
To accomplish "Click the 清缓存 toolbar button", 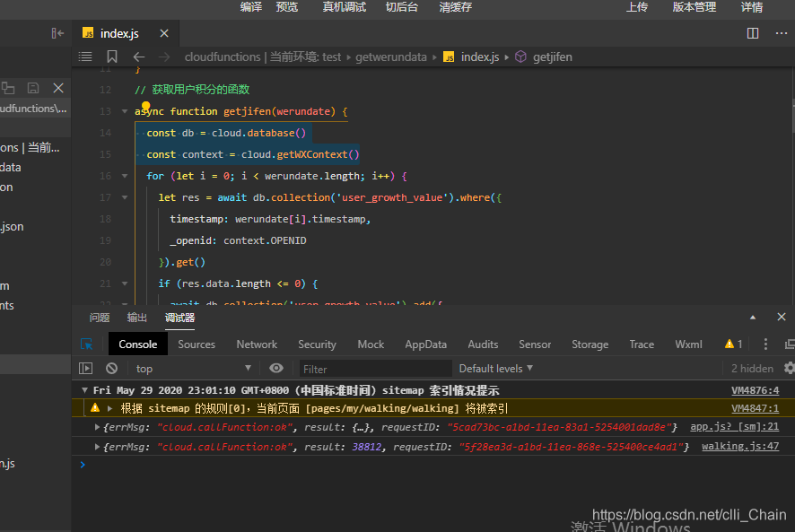I will 455,7.
